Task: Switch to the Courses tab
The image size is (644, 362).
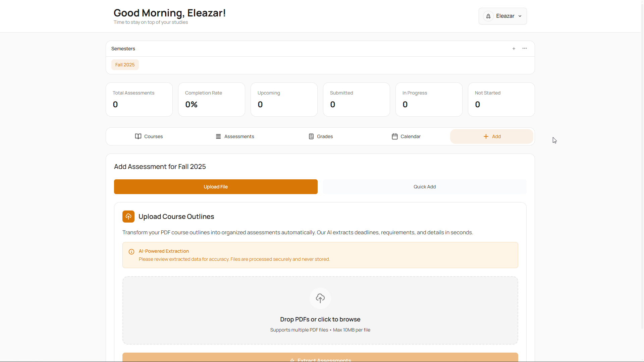Action: point(149,136)
